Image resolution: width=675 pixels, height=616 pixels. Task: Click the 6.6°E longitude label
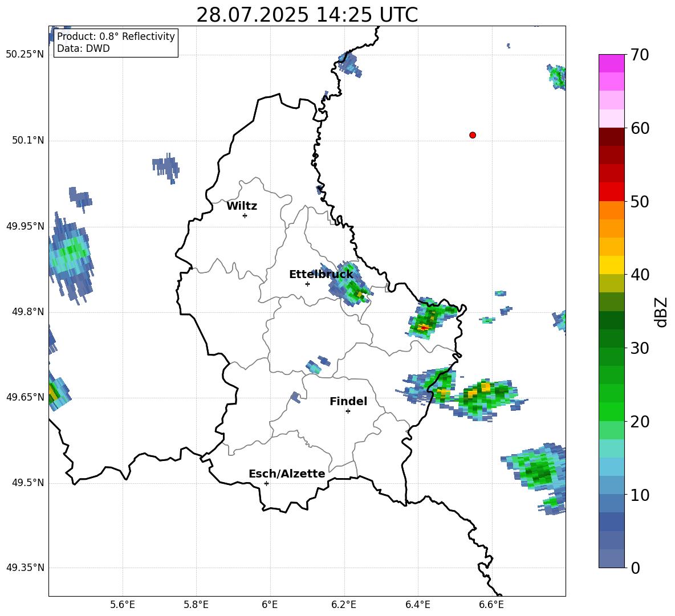pos(491,605)
